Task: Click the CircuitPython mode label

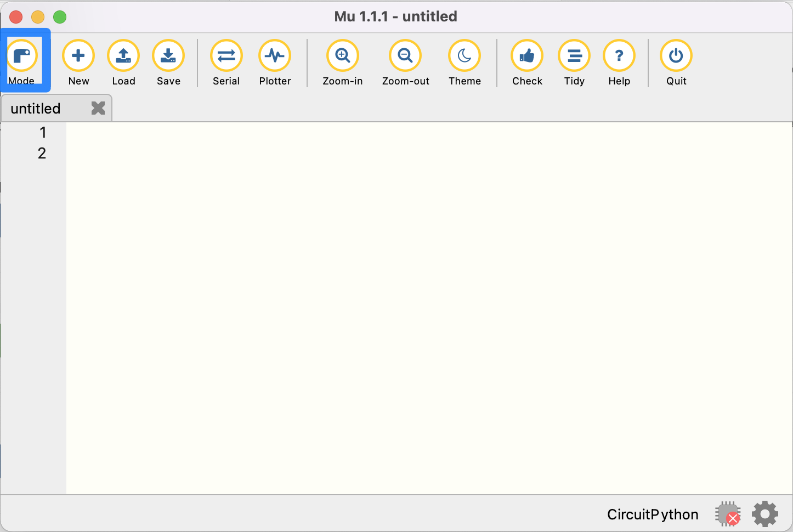Action: [x=653, y=514]
